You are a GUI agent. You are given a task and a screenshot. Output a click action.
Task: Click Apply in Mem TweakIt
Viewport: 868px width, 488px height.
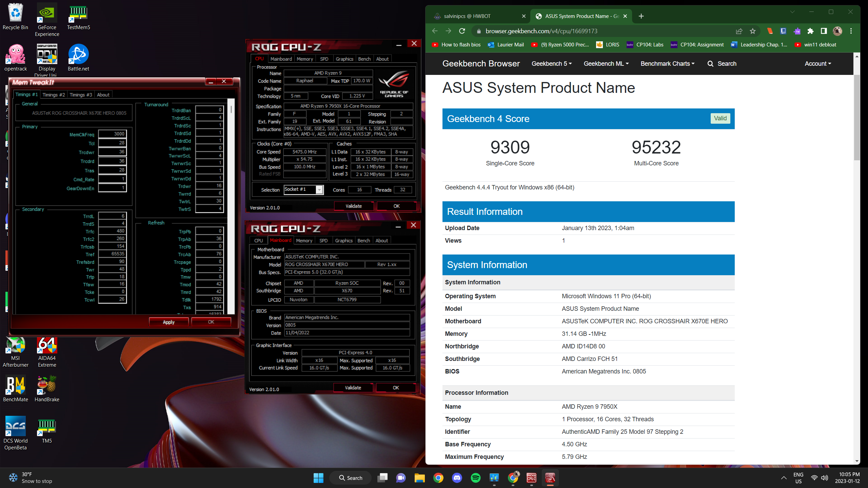169,322
